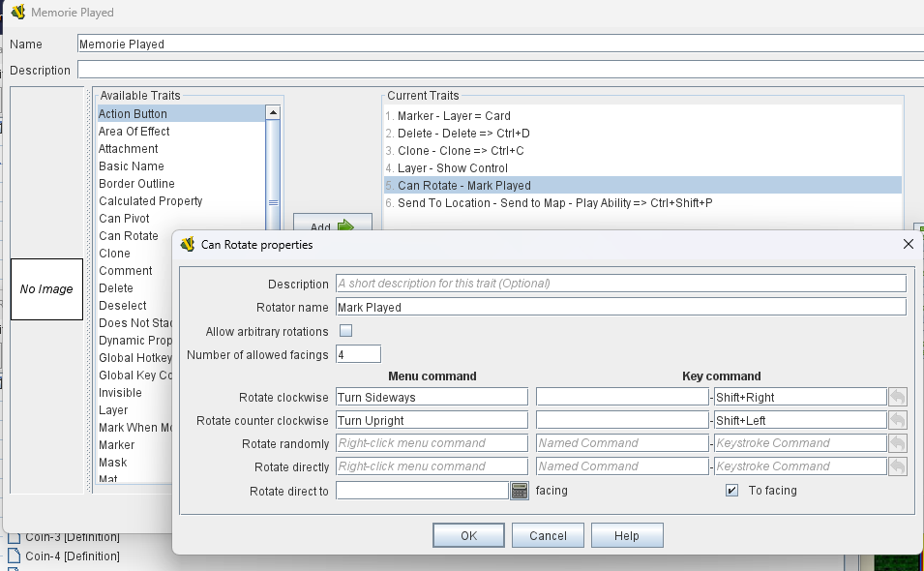Select Border Outline trait

[182, 183]
